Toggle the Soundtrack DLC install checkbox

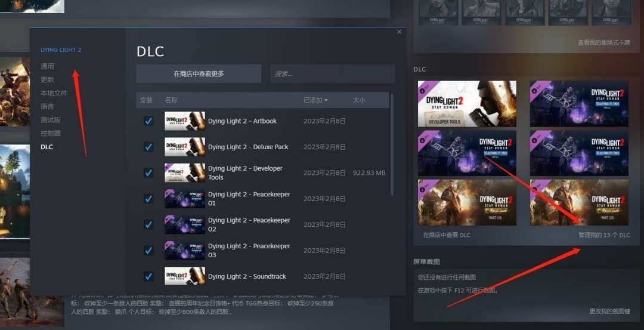tap(148, 276)
